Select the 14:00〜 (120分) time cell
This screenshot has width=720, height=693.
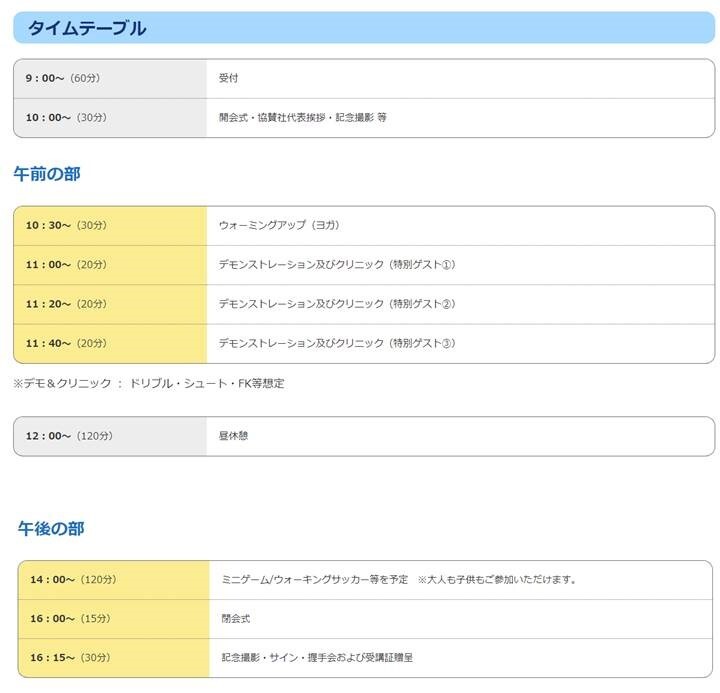click(73, 579)
